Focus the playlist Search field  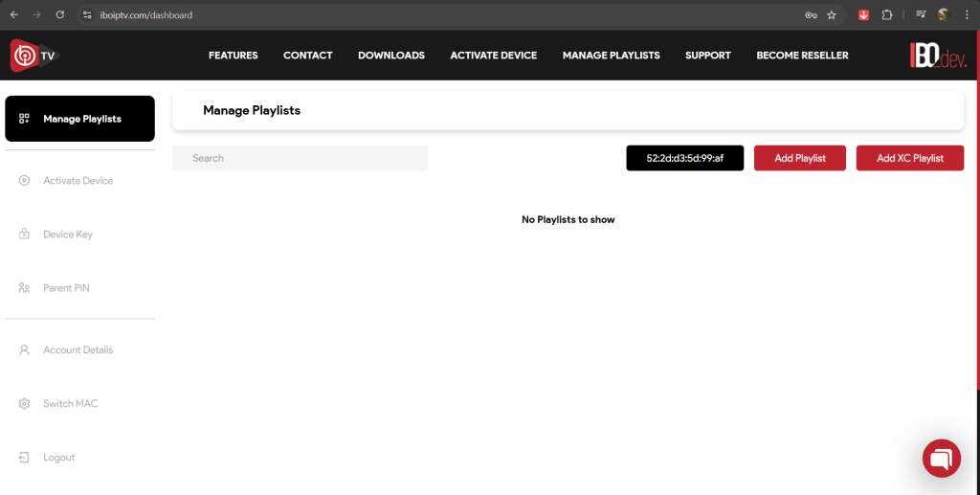(301, 158)
